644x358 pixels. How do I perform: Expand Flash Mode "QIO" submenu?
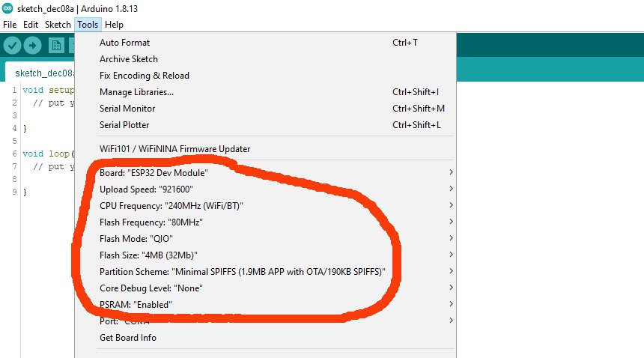[265, 238]
